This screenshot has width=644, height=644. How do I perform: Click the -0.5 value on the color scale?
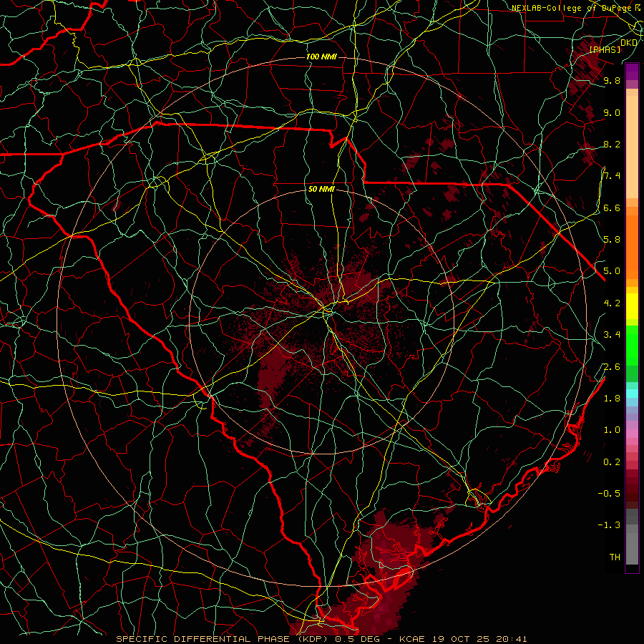[609, 494]
